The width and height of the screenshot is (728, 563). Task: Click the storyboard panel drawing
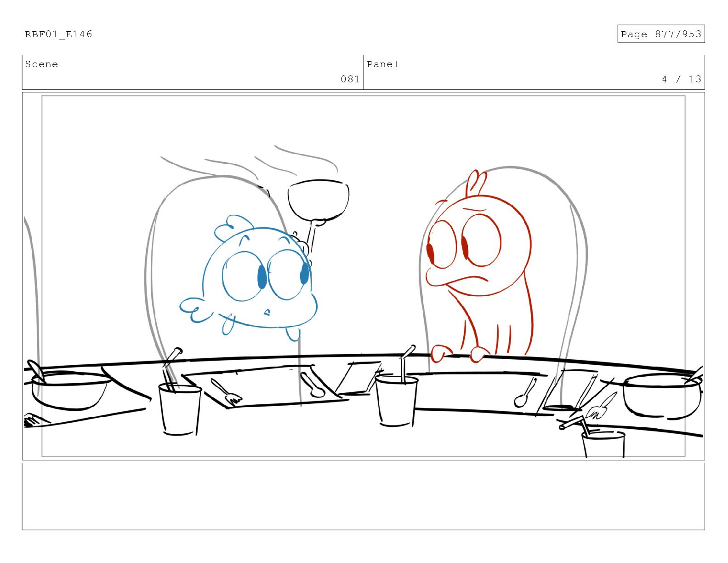(364, 276)
